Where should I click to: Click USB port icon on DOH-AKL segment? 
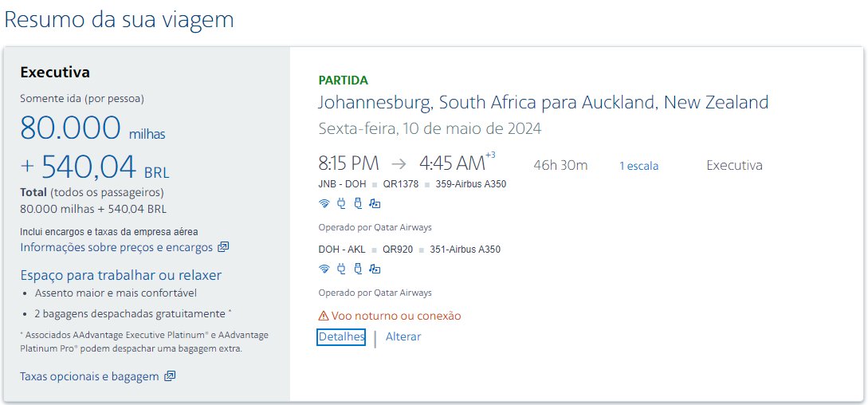tap(358, 269)
